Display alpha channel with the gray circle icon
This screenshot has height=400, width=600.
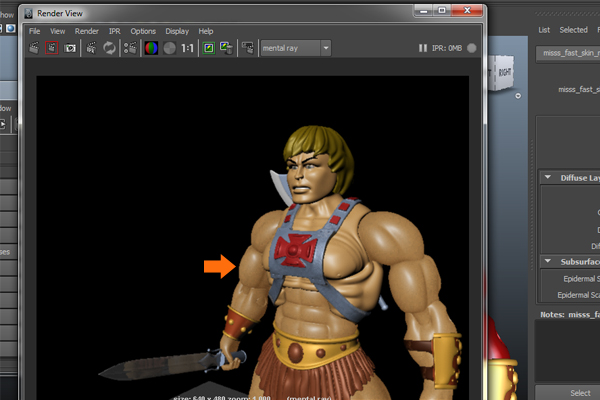tap(170, 48)
